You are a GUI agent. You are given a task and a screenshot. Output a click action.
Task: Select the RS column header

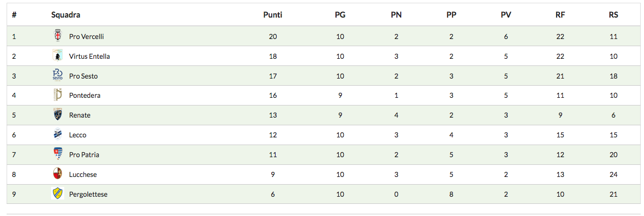[614, 15]
